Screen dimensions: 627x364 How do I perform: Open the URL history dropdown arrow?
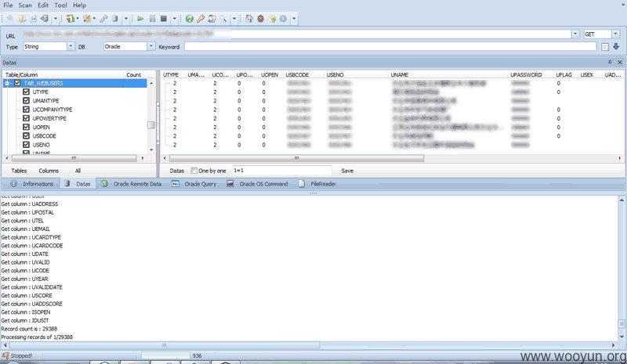pyautogui.click(x=575, y=34)
